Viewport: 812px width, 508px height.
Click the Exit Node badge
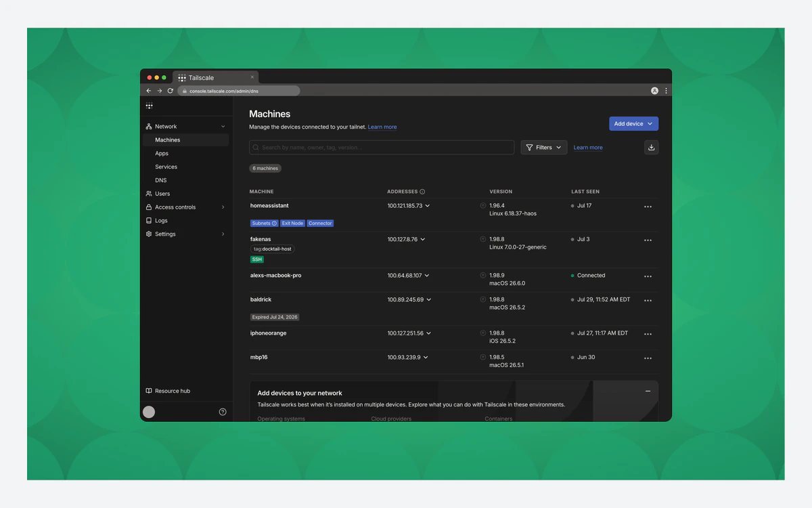pos(292,224)
